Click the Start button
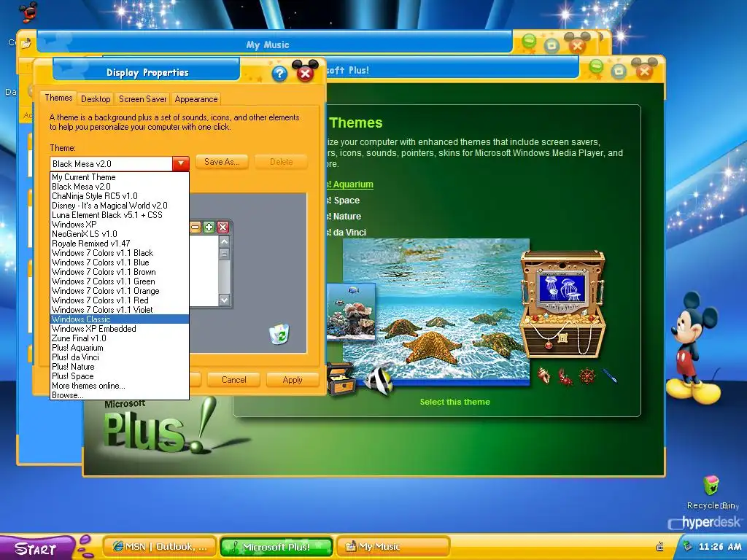The height and width of the screenshot is (560, 747). (36, 548)
